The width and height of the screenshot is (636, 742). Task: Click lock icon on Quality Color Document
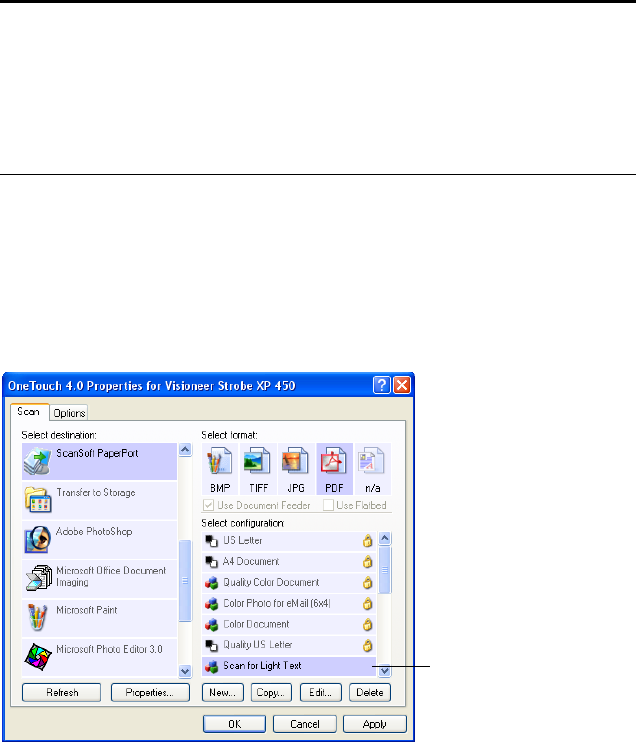[367, 583]
